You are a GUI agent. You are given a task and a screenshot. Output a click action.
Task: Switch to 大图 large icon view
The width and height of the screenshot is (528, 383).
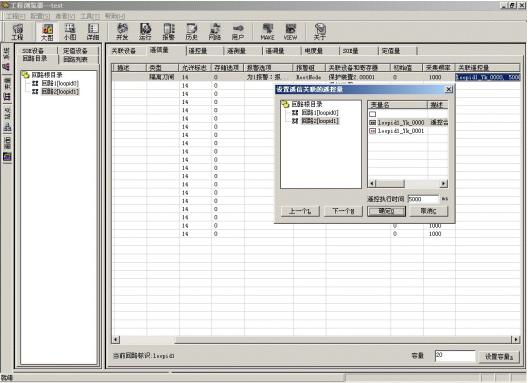tap(47, 32)
